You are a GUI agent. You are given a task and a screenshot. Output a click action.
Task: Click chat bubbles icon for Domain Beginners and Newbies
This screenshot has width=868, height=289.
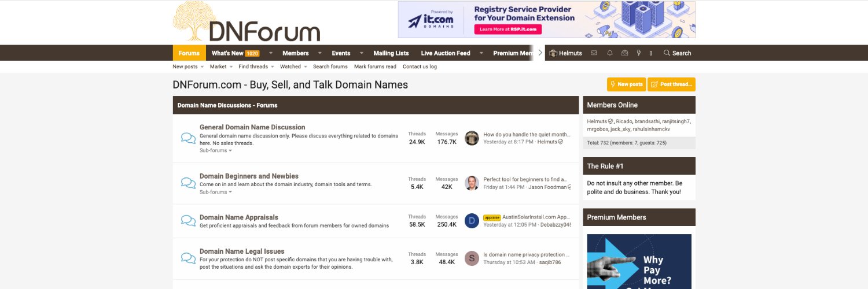point(187,183)
